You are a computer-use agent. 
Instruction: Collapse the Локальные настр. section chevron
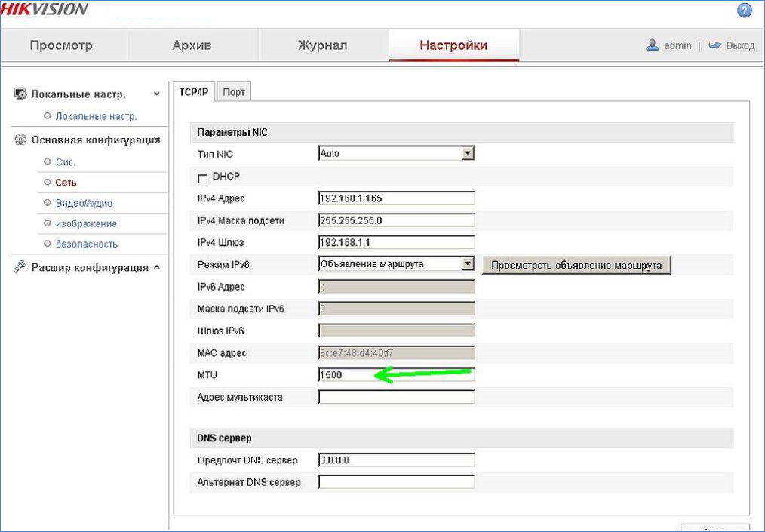click(156, 94)
